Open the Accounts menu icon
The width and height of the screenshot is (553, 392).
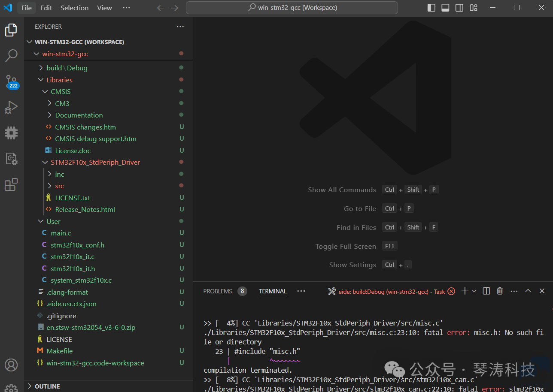pyautogui.click(x=11, y=365)
